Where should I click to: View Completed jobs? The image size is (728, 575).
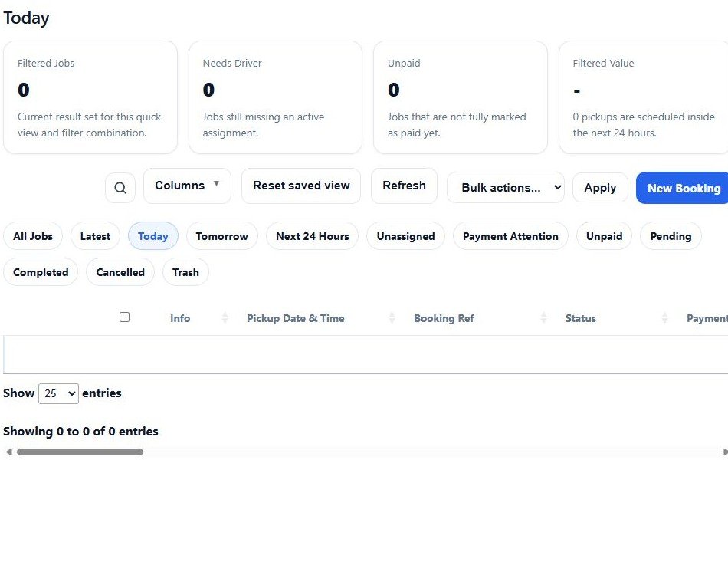[x=41, y=272]
